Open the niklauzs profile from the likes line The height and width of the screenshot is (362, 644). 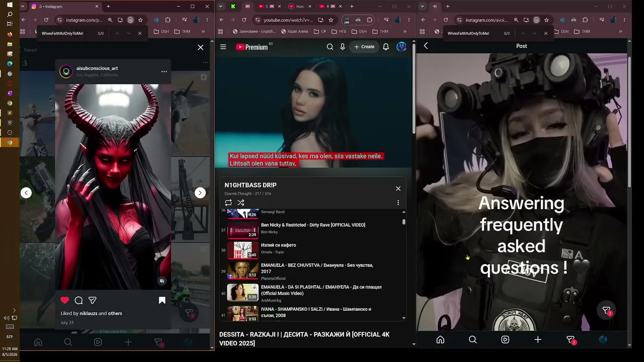click(88, 313)
